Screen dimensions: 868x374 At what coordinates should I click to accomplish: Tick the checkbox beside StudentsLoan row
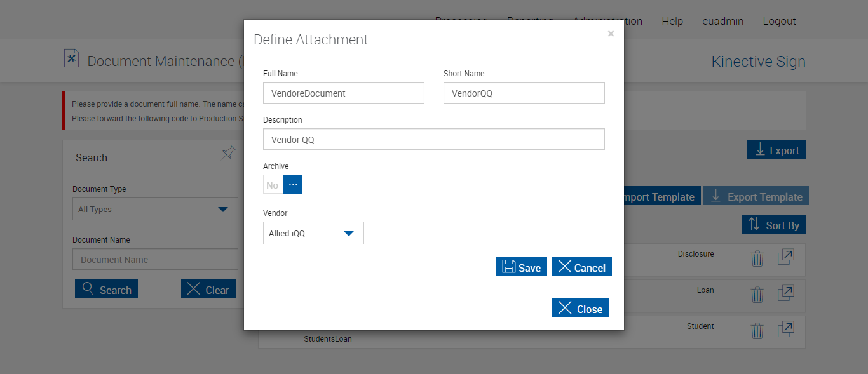[x=269, y=332]
